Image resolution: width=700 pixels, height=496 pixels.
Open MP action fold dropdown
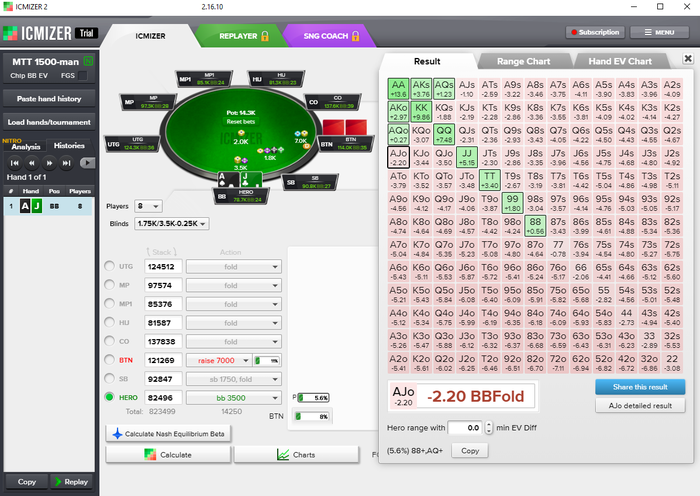pos(234,286)
